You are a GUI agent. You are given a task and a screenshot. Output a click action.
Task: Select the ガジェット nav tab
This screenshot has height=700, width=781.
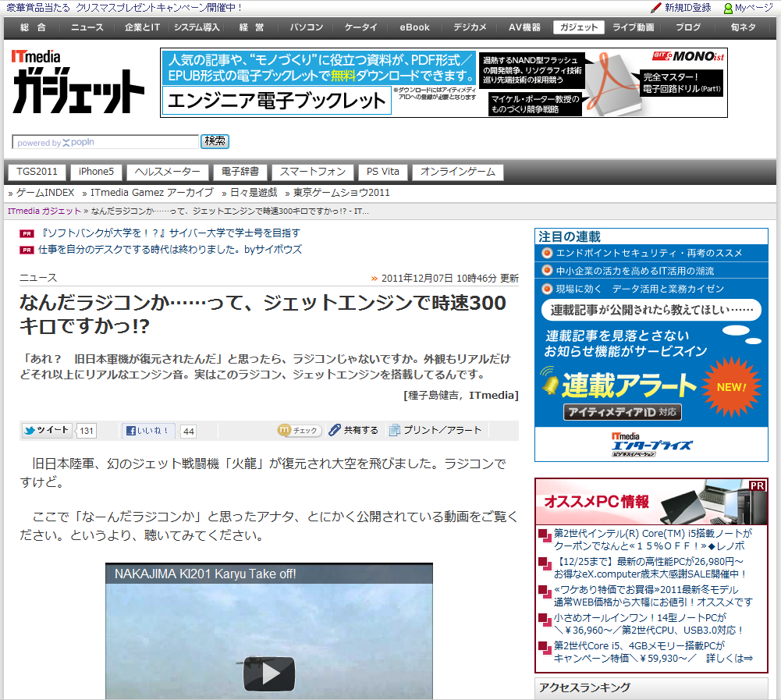578,27
